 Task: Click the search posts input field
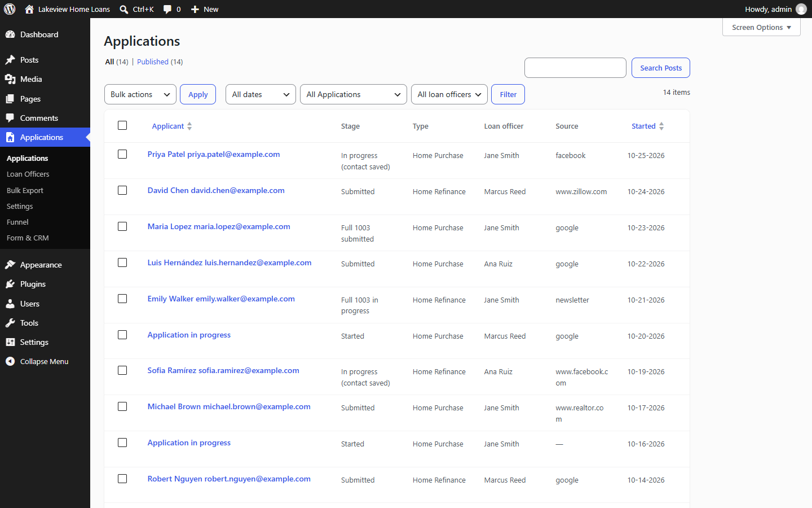575,68
